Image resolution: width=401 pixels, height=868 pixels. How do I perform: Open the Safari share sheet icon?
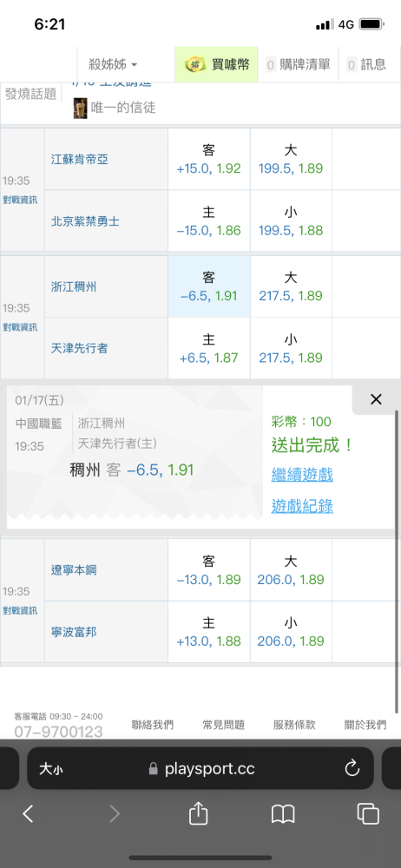point(198,813)
